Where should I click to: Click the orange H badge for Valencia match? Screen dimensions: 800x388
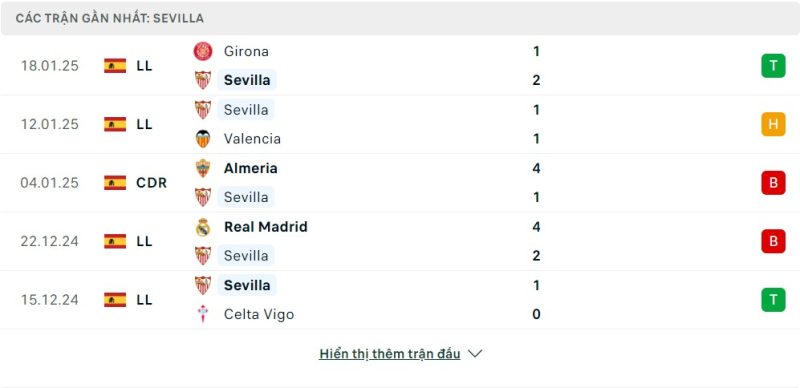pyautogui.click(x=773, y=124)
